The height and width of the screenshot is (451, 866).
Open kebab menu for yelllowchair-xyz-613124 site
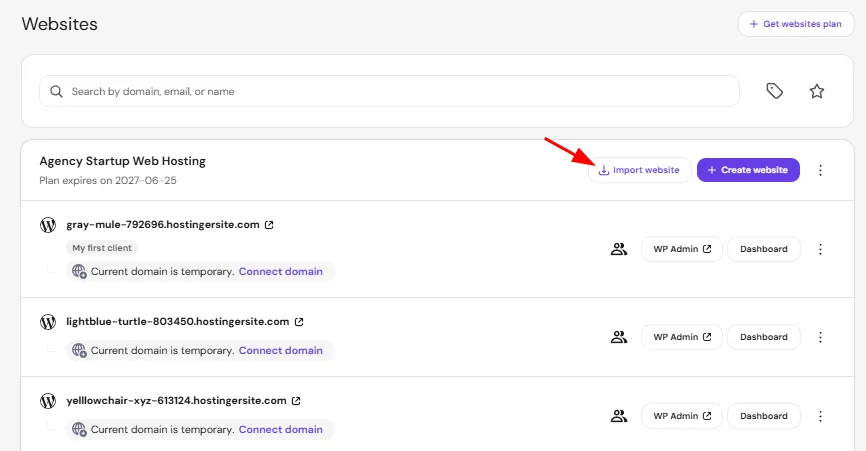[820, 416]
